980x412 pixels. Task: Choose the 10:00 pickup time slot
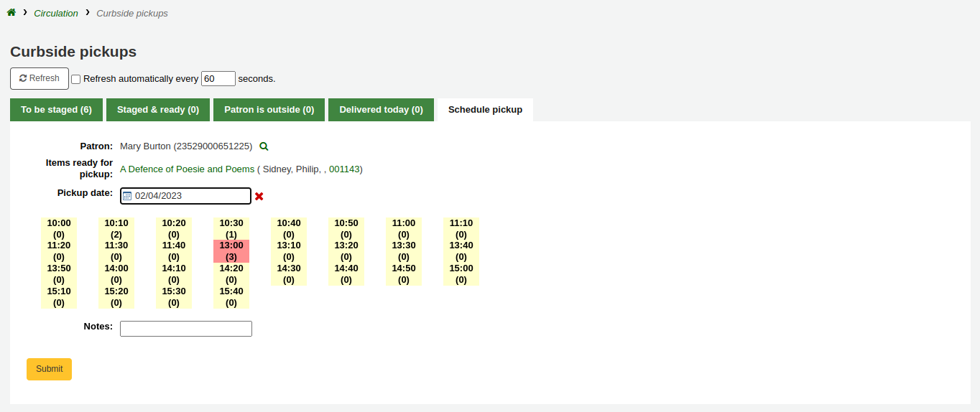point(59,228)
